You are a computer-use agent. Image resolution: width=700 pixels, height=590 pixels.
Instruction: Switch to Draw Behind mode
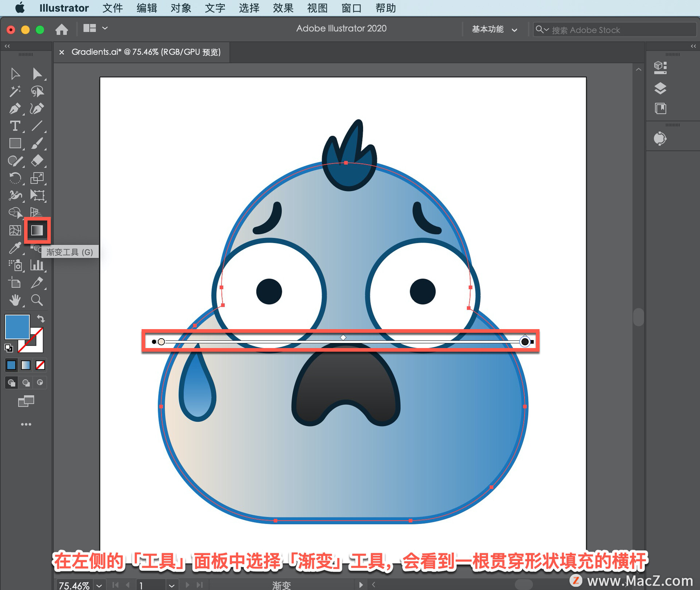26,383
